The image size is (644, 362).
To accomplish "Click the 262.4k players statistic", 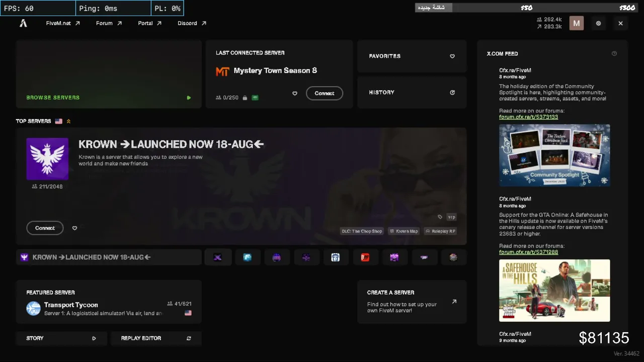I will pyautogui.click(x=549, y=20).
